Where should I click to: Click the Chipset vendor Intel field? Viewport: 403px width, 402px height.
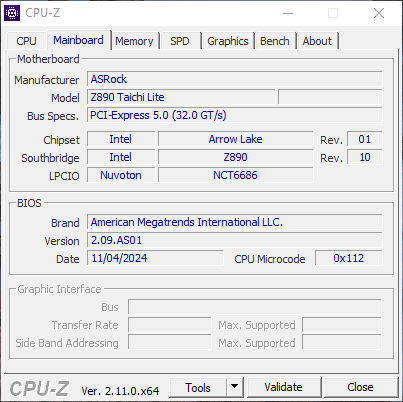tap(121, 139)
